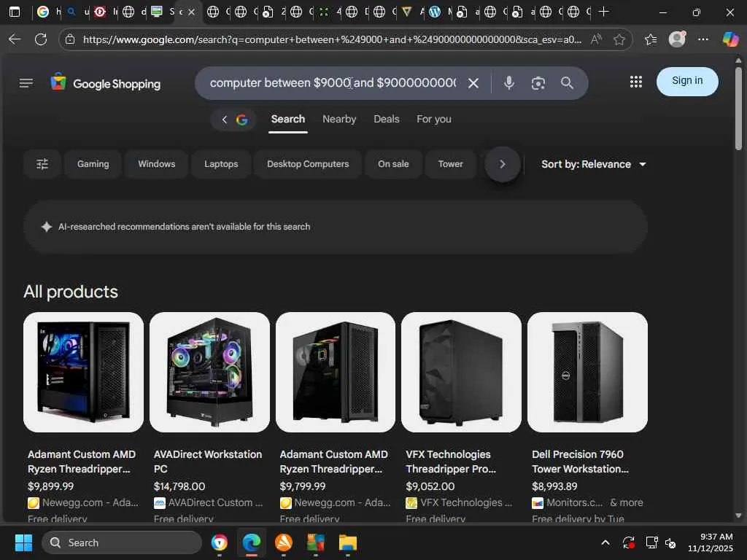The width and height of the screenshot is (747, 560).
Task: Click the page vertical scrollbar
Action: tap(738, 109)
